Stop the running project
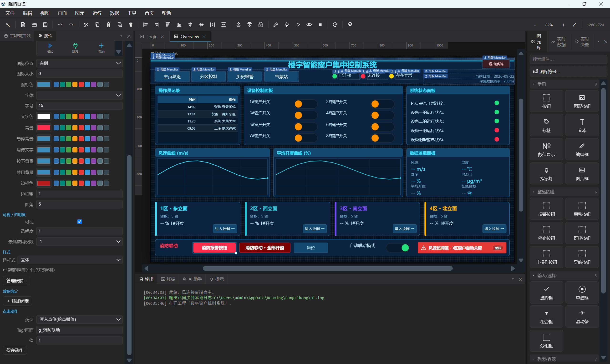 pyautogui.click(x=320, y=25)
